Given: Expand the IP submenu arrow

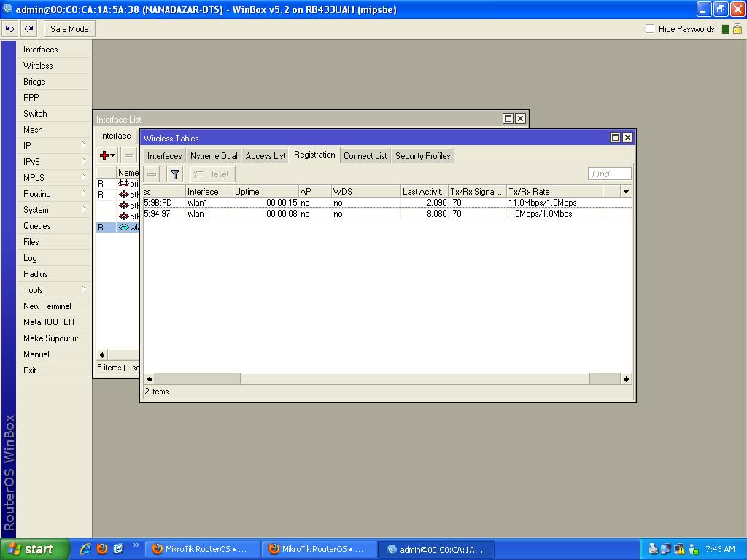Looking at the screenshot, I should [83, 145].
